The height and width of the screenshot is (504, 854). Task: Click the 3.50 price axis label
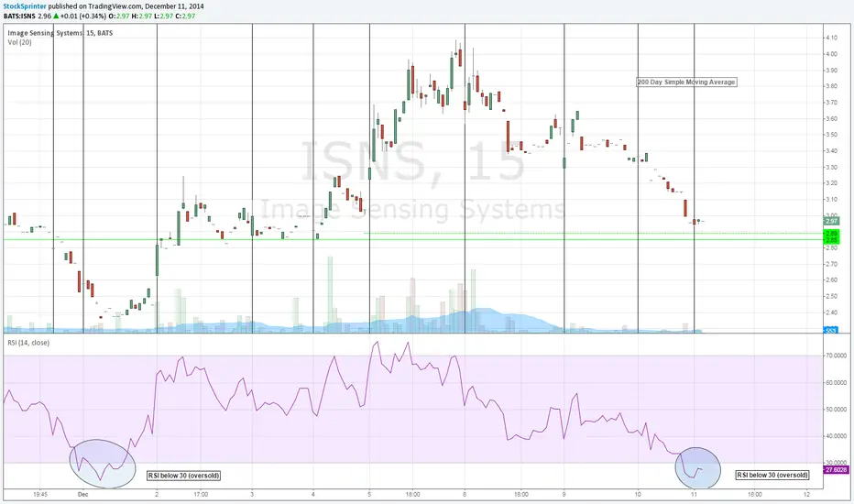(x=832, y=135)
